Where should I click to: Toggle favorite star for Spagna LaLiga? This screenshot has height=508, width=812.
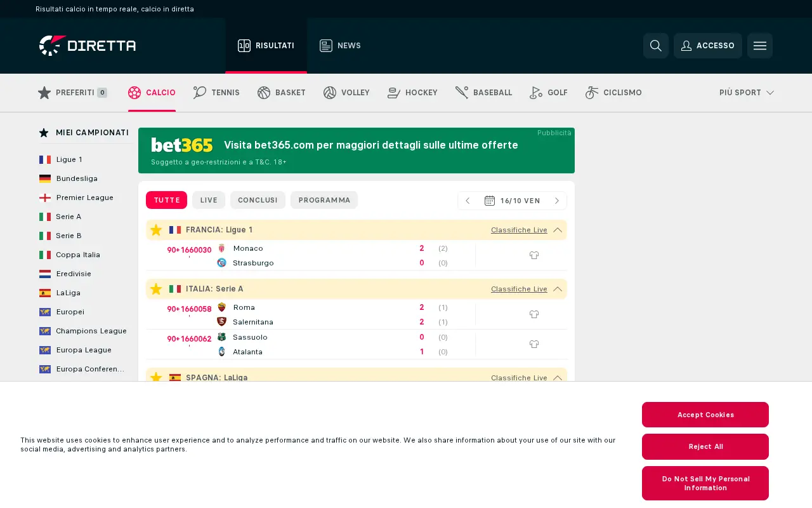coord(156,377)
